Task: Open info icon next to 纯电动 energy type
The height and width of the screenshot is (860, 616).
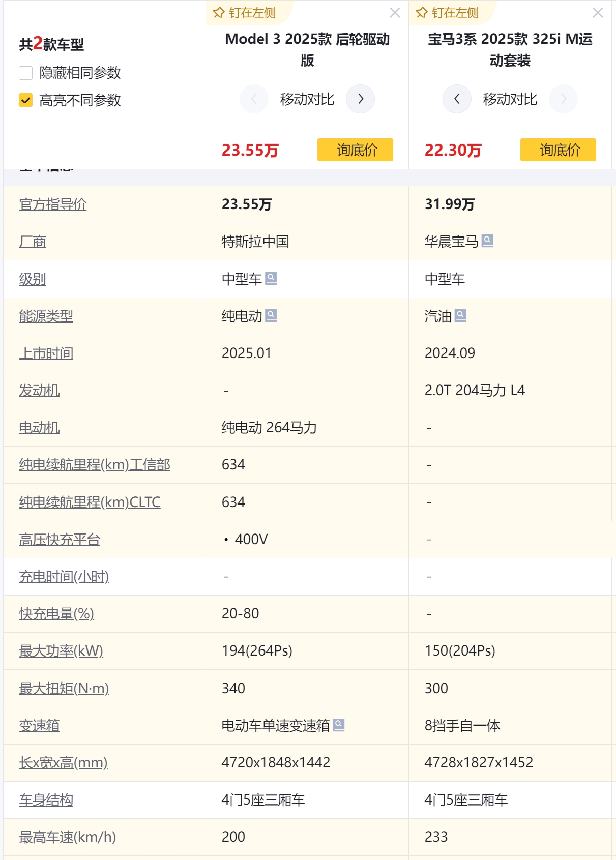Action: [271, 315]
